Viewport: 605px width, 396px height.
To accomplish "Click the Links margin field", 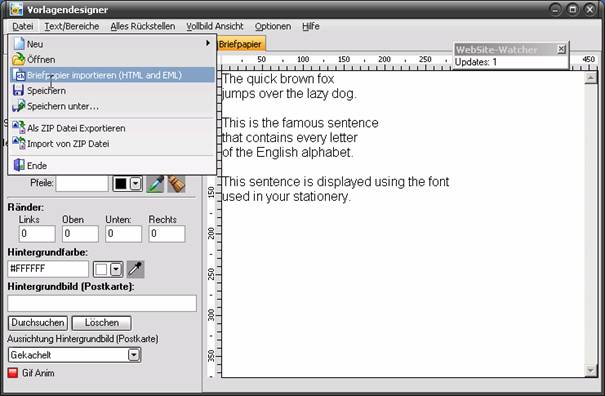I will click(x=37, y=234).
